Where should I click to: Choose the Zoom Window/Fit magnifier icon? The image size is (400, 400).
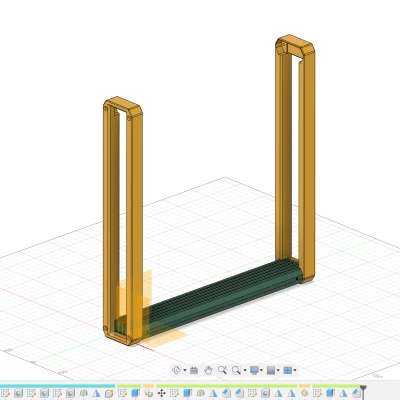coord(236,370)
